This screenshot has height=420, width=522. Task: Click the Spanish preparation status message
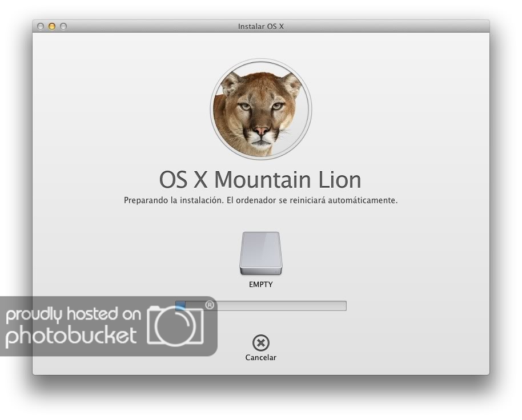pyautogui.click(x=260, y=200)
